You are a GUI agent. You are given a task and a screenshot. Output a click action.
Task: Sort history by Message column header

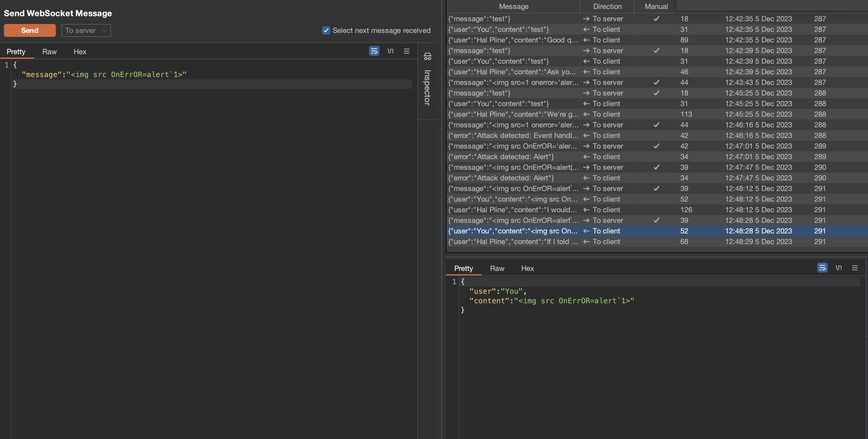click(x=513, y=6)
